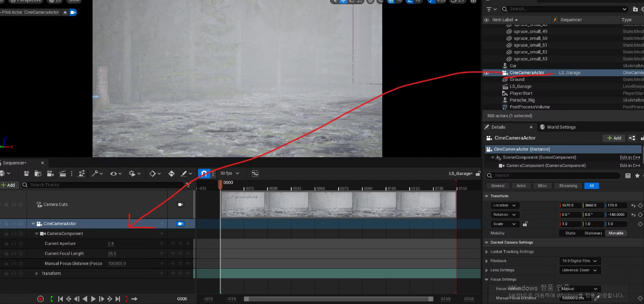644x304 pixels.
Task: Collapse the CineCameraActor track in Sequencer
Action: coord(33,224)
